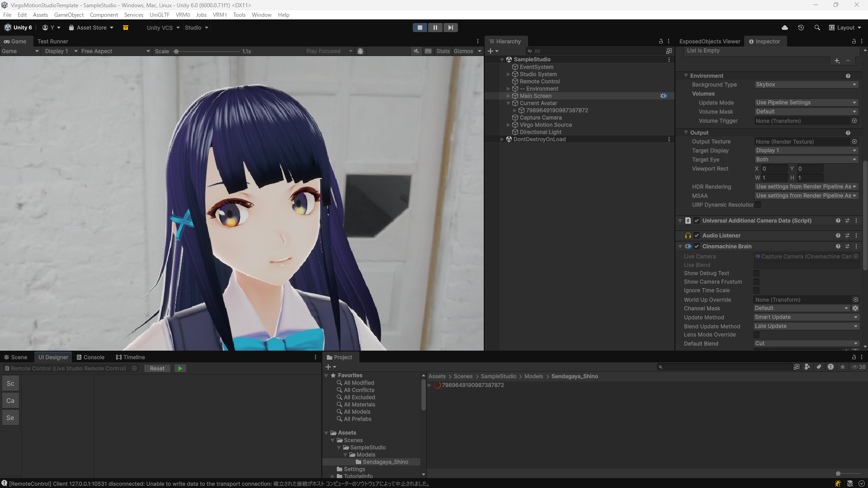The height and width of the screenshot is (488, 868).
Task: Click the Sc button in UI Designer
Action: (10, 384)
